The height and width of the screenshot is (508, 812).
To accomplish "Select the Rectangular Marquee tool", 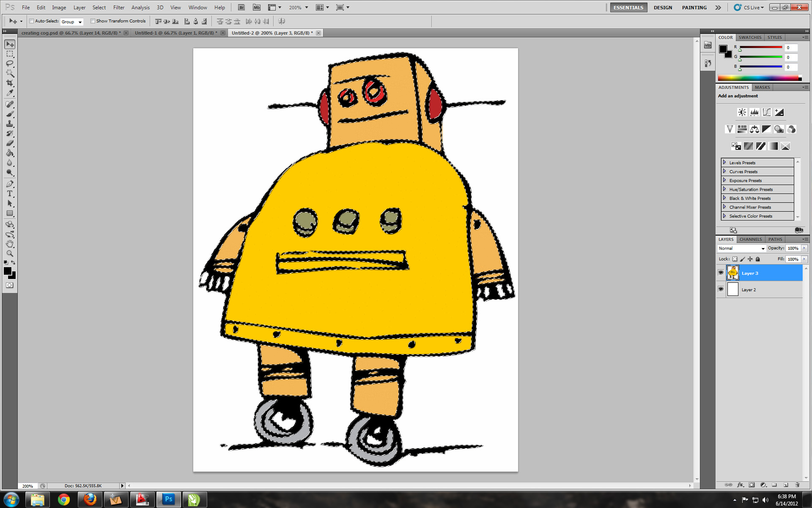I will tap(10, 54).
